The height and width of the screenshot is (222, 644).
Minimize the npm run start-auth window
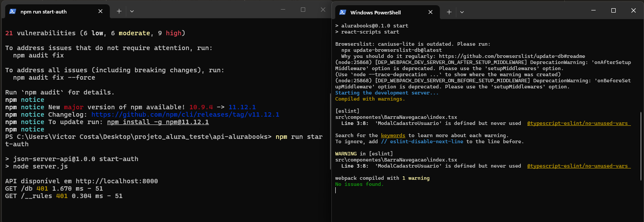pyautogui.click(x=283, y=10)
